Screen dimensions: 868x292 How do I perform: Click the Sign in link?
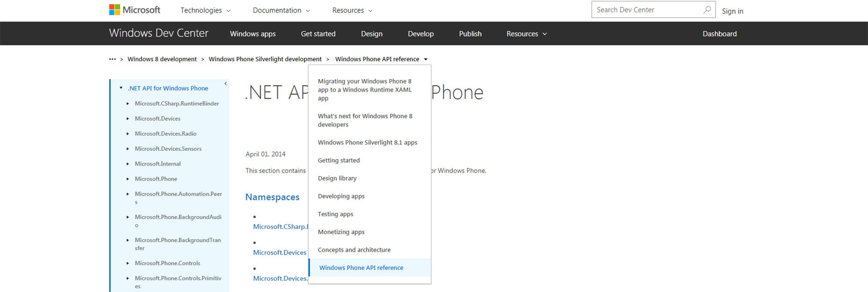[732, 11]
